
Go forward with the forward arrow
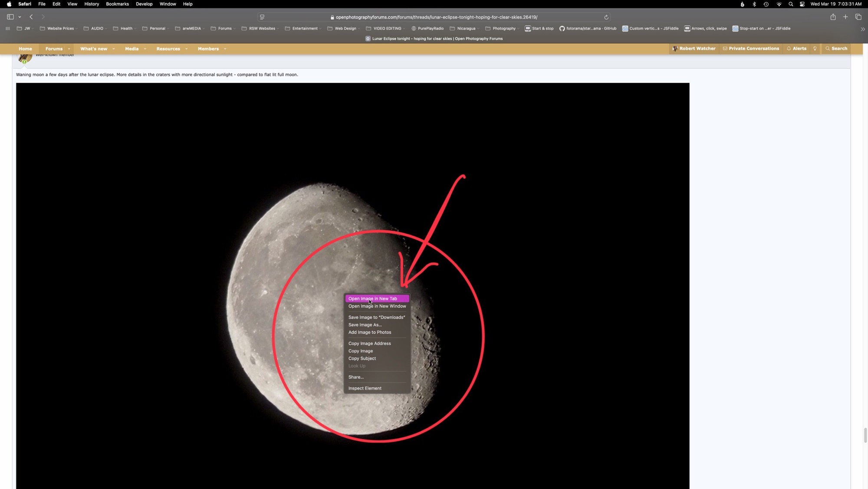[x=43, y=17]
